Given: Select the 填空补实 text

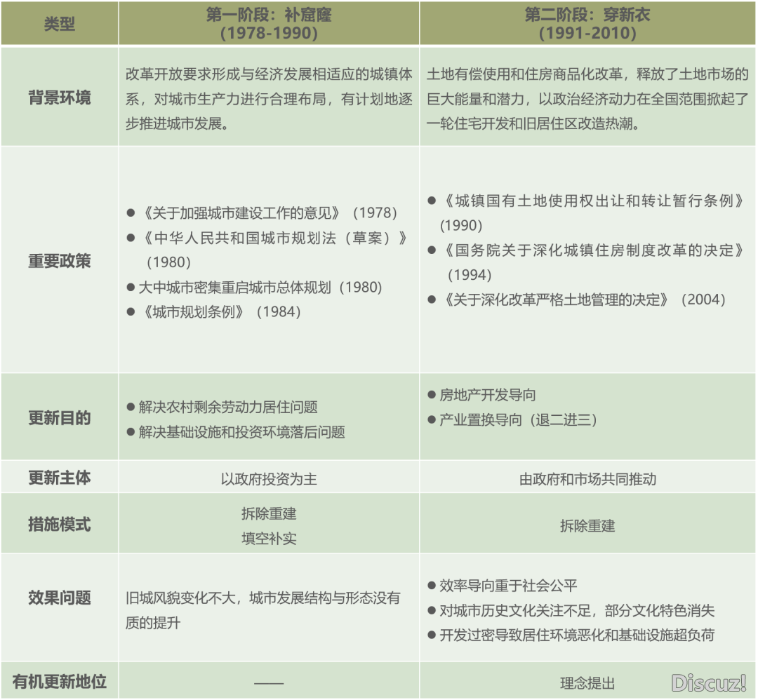Looking at the screenshot, I should point(269,539).
